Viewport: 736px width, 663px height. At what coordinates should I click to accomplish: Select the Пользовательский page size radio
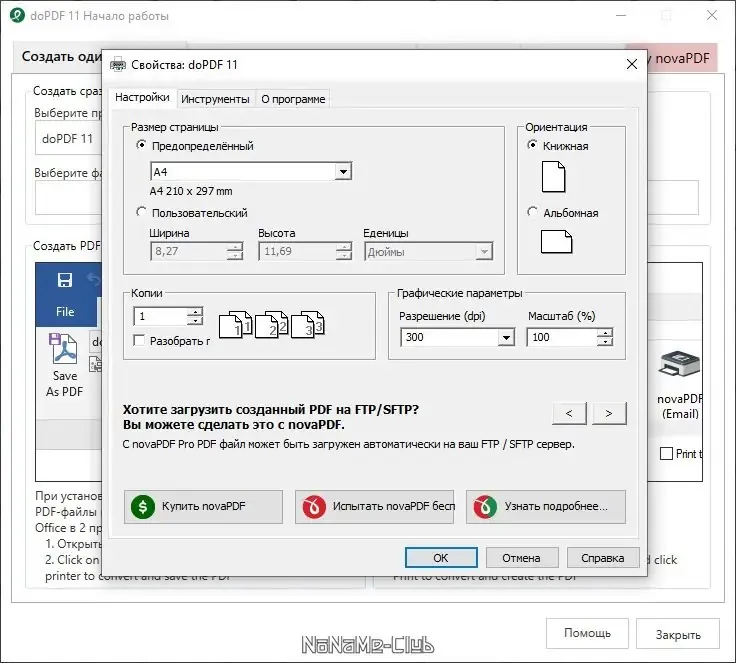coord(141,212)
